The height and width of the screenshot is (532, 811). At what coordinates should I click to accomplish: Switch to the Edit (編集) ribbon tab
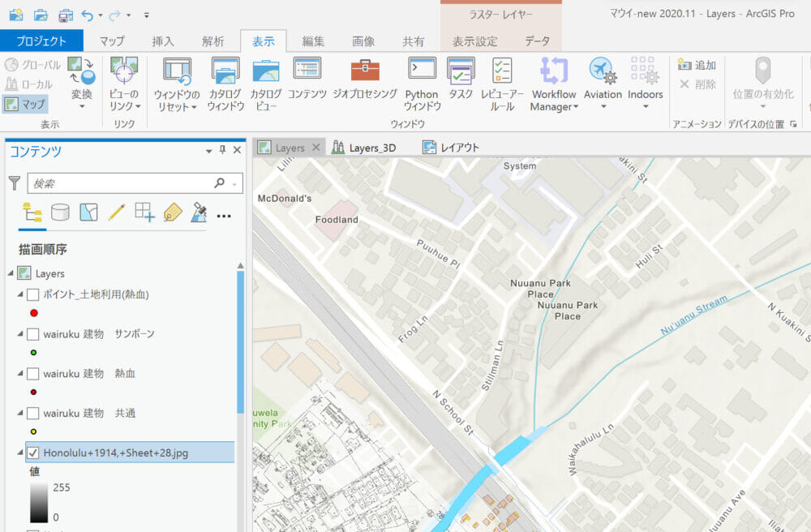tap(313, 41)
